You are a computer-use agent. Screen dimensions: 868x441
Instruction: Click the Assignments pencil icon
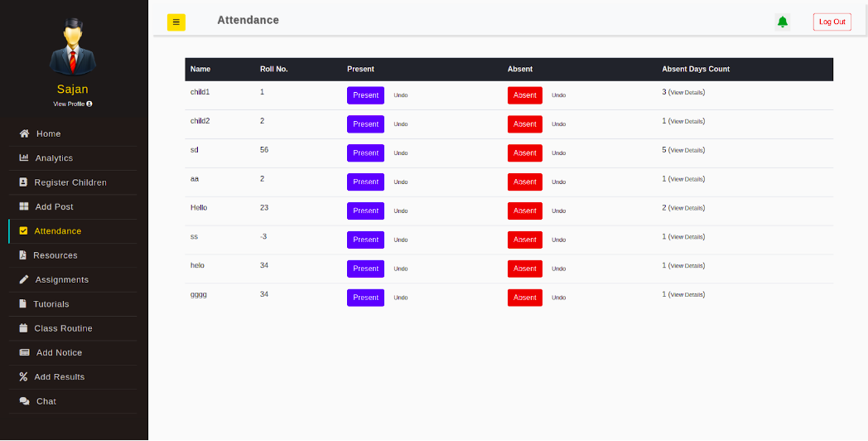tap(24, 279)
